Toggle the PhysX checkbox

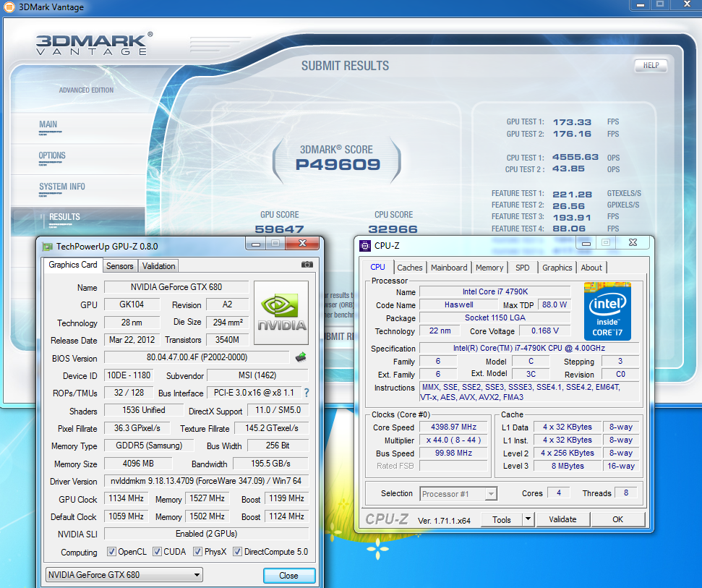(x=197, y=552)
